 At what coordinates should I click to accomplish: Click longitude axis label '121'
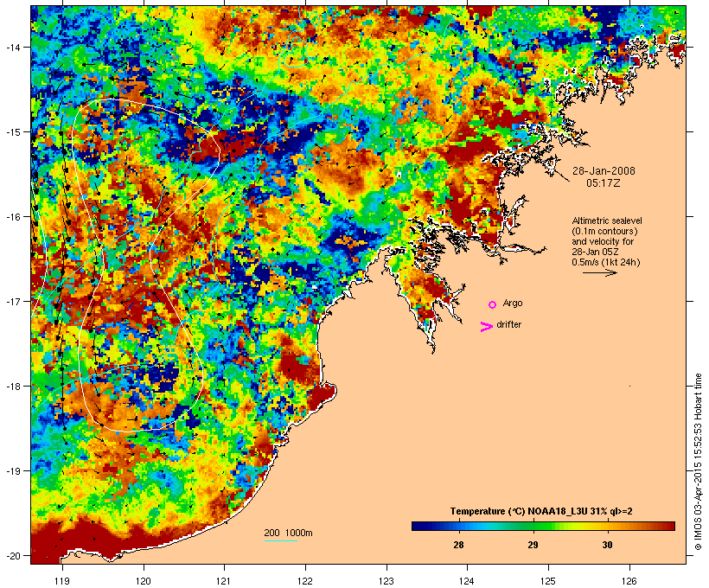tap(224, 581)
